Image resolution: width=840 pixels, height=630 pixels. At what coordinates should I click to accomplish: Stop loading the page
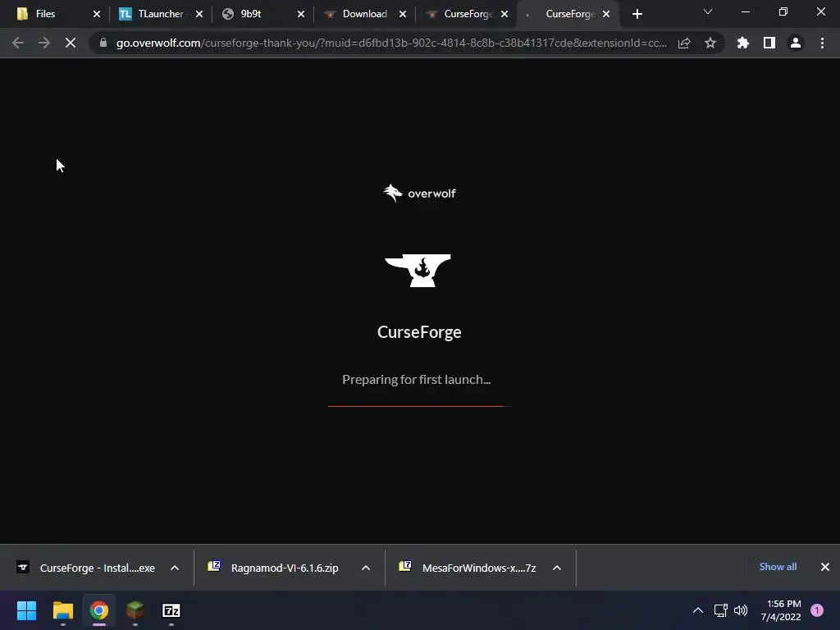[71, 43]
